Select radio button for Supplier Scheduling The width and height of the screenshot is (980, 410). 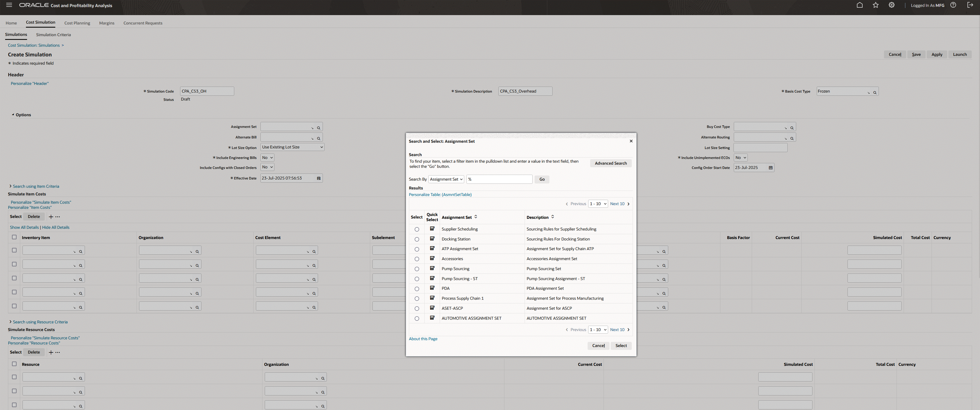(x=417, y=229)
